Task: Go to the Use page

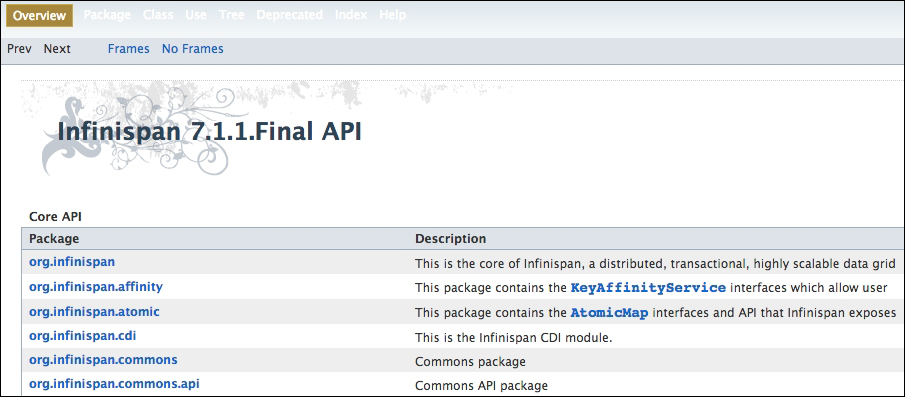Action: 196,15
